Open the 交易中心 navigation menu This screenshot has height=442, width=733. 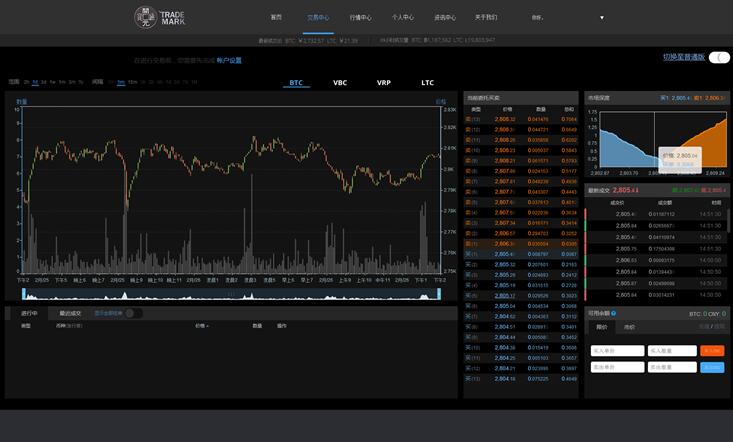pyautogui.click(x=318, y=17)
